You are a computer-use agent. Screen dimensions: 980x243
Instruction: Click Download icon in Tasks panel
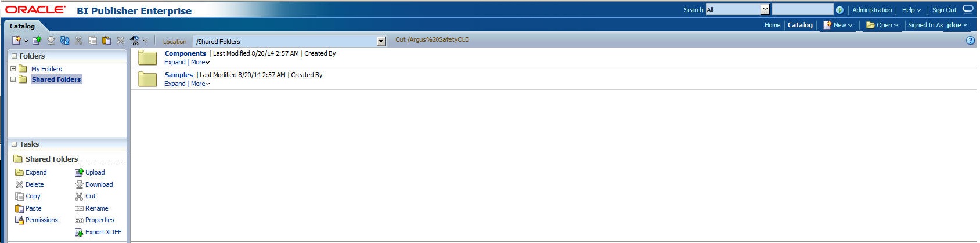[x=79, y=184]
